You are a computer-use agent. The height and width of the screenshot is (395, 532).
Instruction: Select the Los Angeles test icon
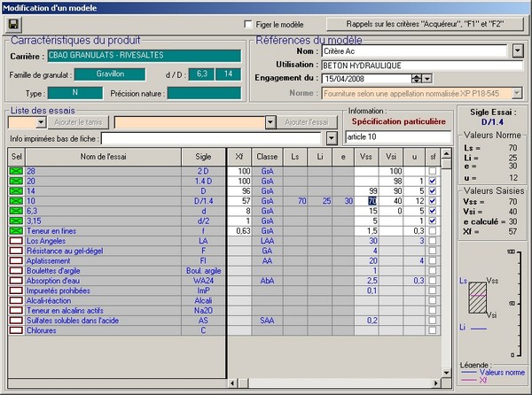[16, 241]
